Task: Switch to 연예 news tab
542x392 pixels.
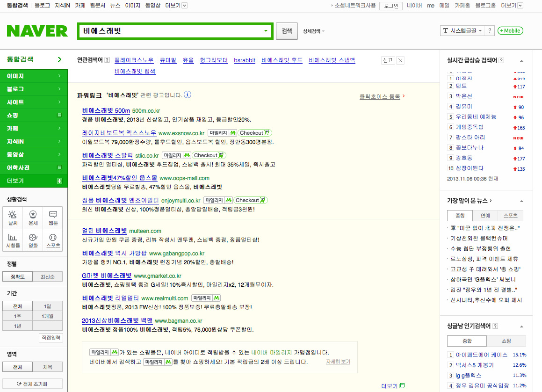Action: click(x=485, y=215)
